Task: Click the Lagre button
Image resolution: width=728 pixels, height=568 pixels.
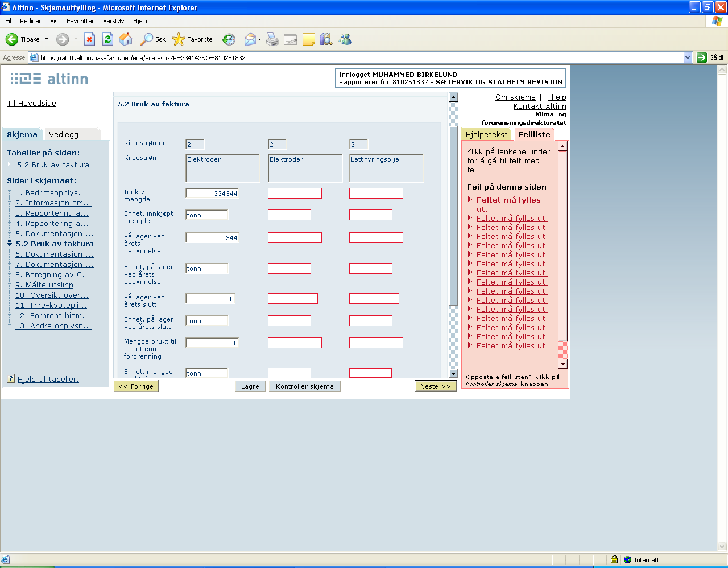Action: pyautogui.click(x=250, y=386)
